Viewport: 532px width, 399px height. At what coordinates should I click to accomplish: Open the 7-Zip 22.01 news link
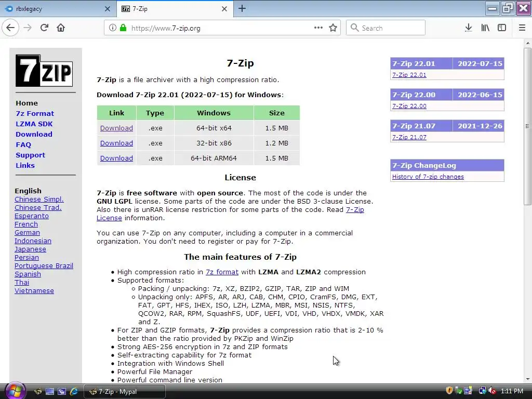(409, 75)
